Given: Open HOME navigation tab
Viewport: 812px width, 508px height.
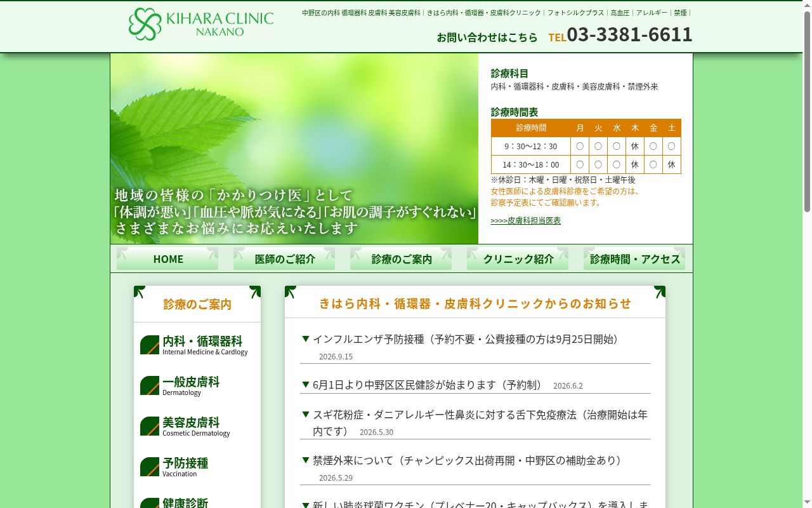Looking at the screenshot, I should (167, 258).
